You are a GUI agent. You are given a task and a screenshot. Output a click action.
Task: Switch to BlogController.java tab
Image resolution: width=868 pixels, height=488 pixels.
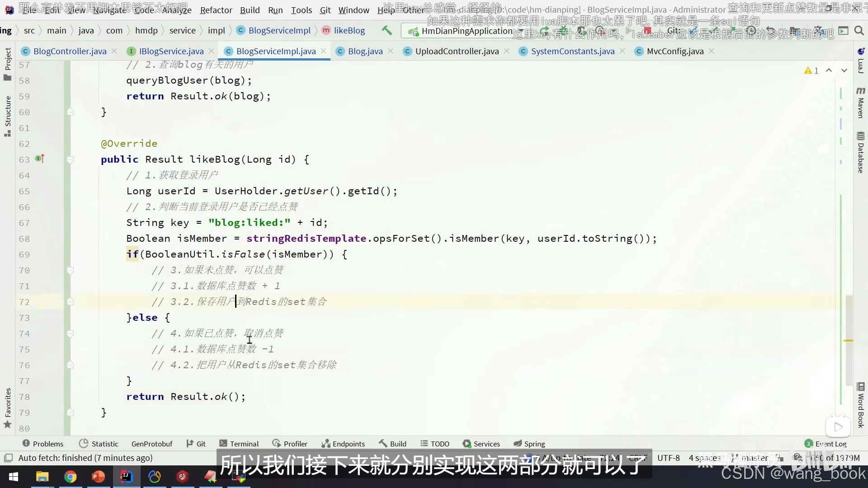[x=70, y=51]
